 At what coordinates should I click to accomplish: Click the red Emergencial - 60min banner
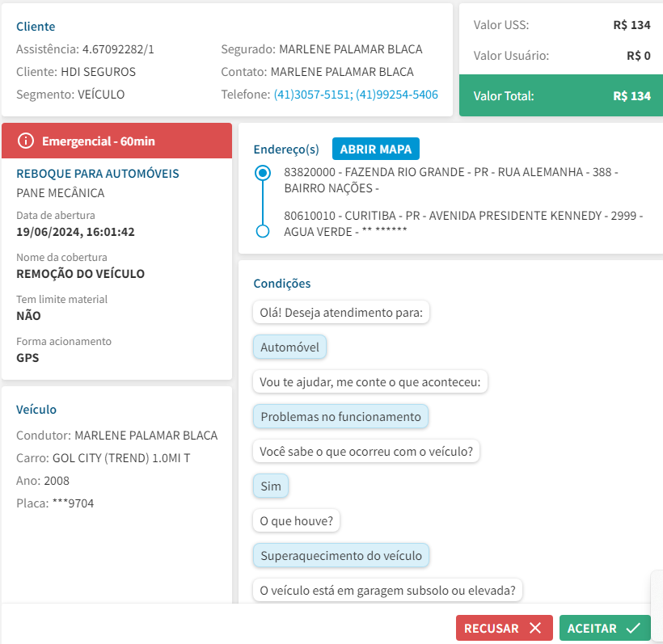tap(116, 141)
